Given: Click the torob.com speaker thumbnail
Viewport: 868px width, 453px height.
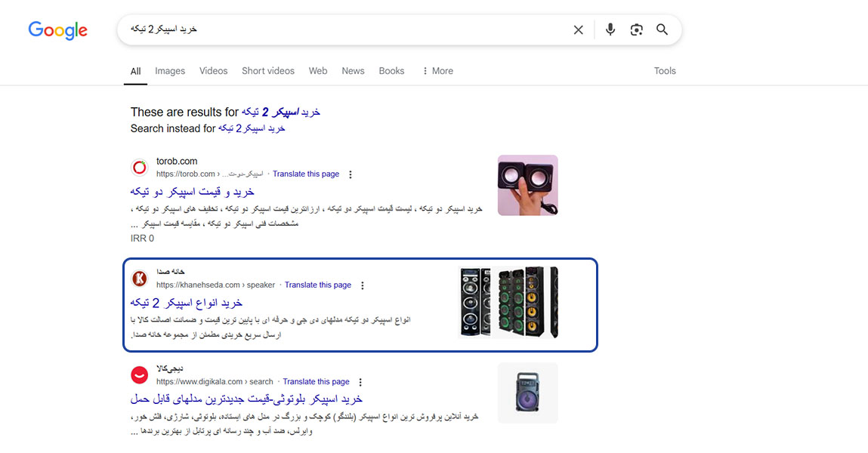Looking at the screenshot, I should coord(527,185).
